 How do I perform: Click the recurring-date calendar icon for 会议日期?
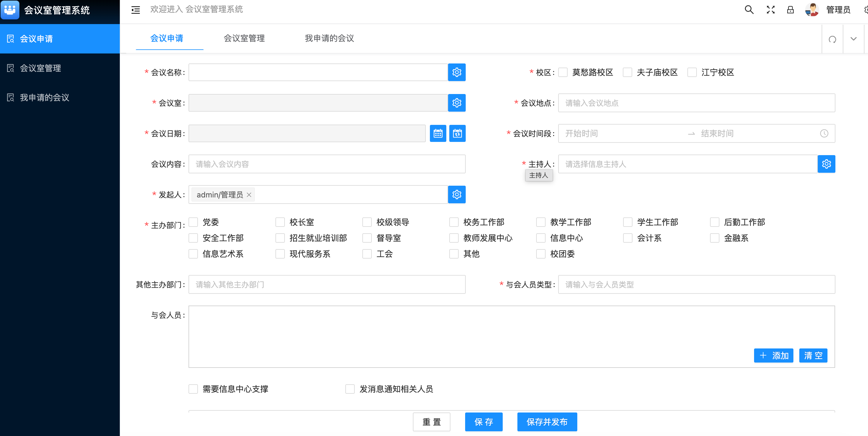(457, 133)
